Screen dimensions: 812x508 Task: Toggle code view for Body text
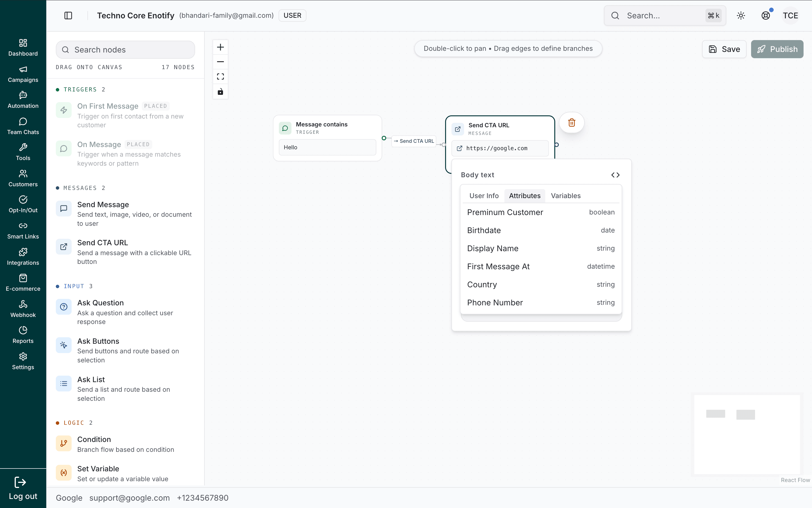[615, 175]
